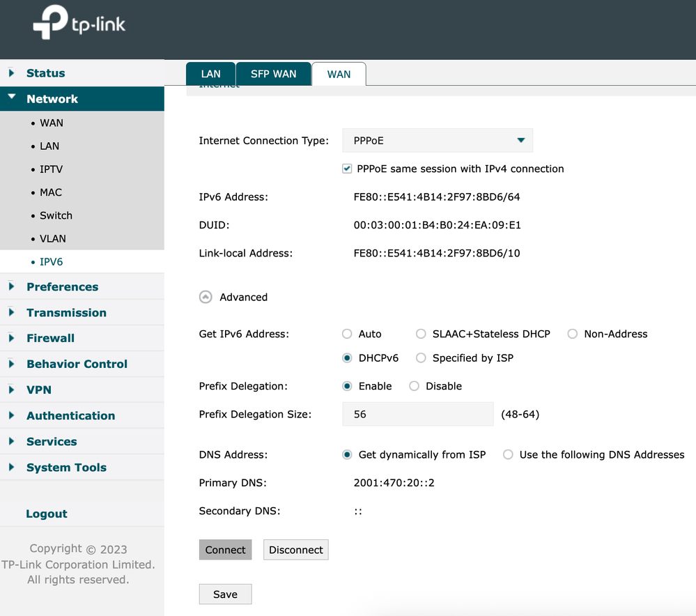Click the tp-link logo
Screen dimensions: 696x616
point(79,22)
